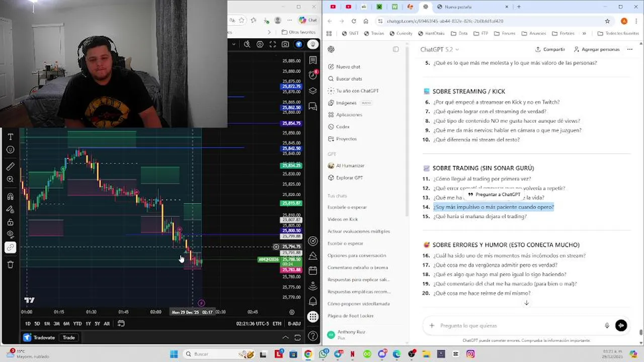The image size is (644, 362).
Task: Click Agregar personas button
Action: click(596, 49)
